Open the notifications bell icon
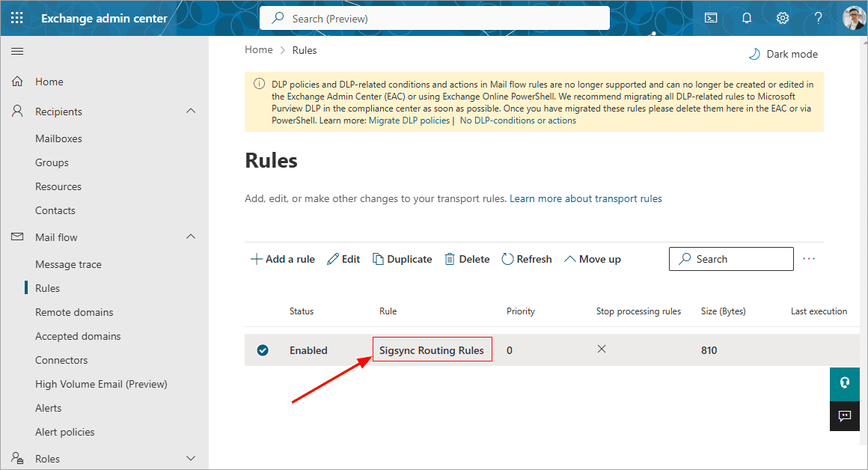The image size is (868, 470). [x=747, y=18]
